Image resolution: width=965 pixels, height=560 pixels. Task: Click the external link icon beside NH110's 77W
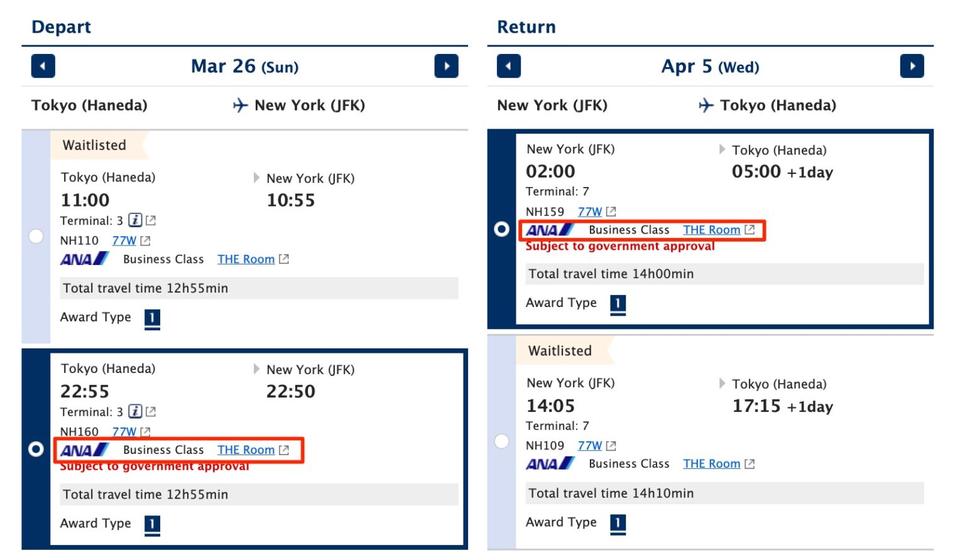point(145,240)
